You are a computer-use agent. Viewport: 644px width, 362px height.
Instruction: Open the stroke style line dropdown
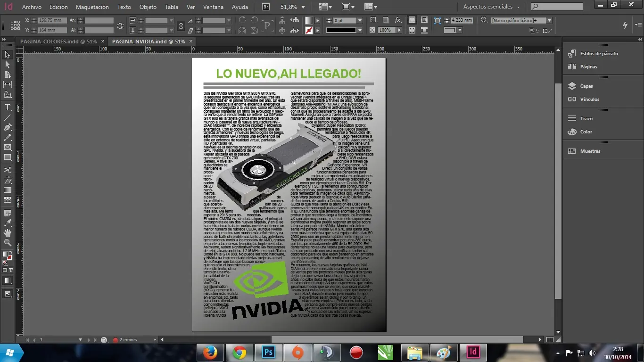pos(360,30)
